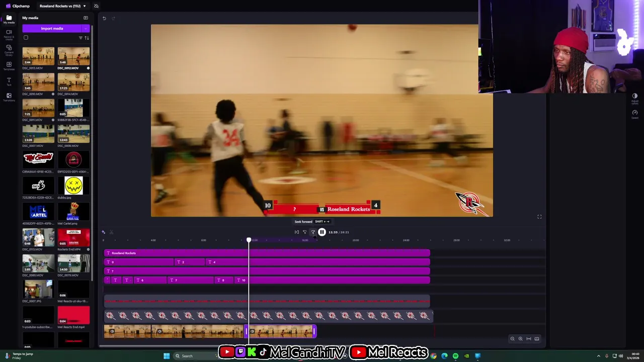644x362 pixels.
Task: Select the Mel Cartel.png thumbnail
Action: click(x=73, y=212)
